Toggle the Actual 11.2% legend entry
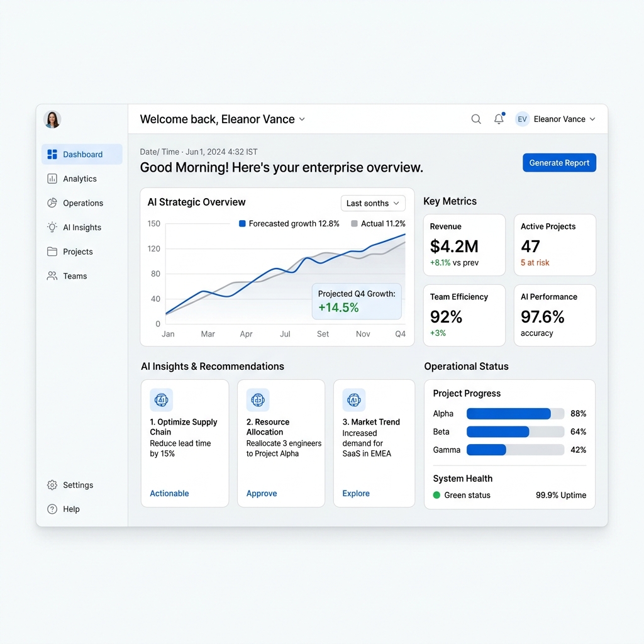 pos(378,223)
